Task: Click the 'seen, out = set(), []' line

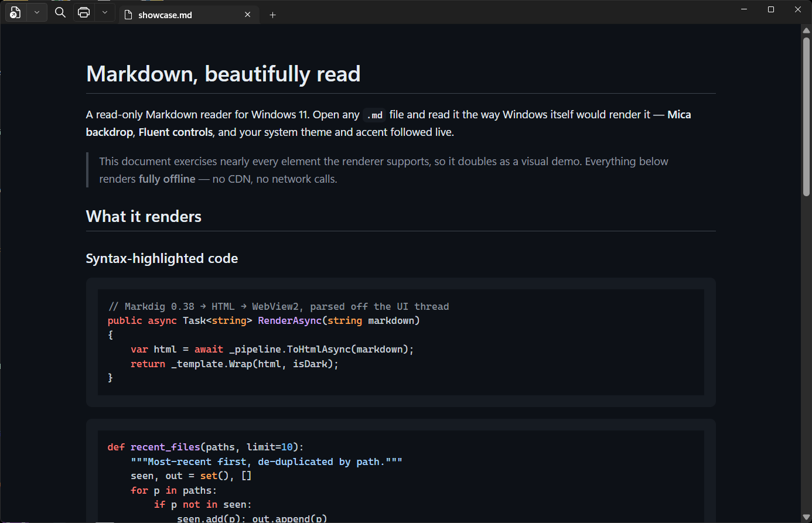Action: (191, 476)
